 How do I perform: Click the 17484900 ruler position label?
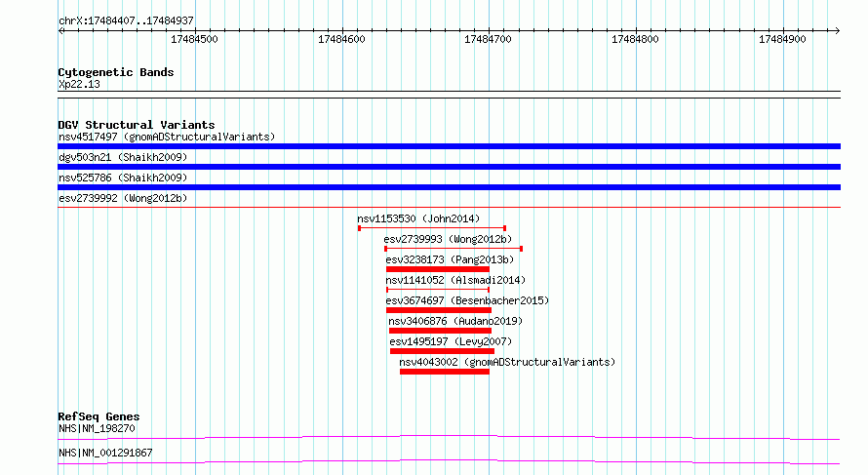pos(782,39)
